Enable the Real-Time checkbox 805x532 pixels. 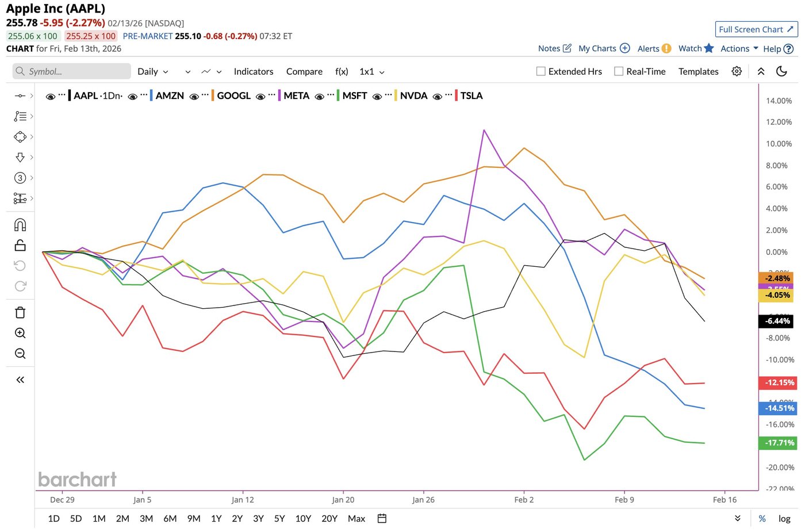click(x=619, y=71)
